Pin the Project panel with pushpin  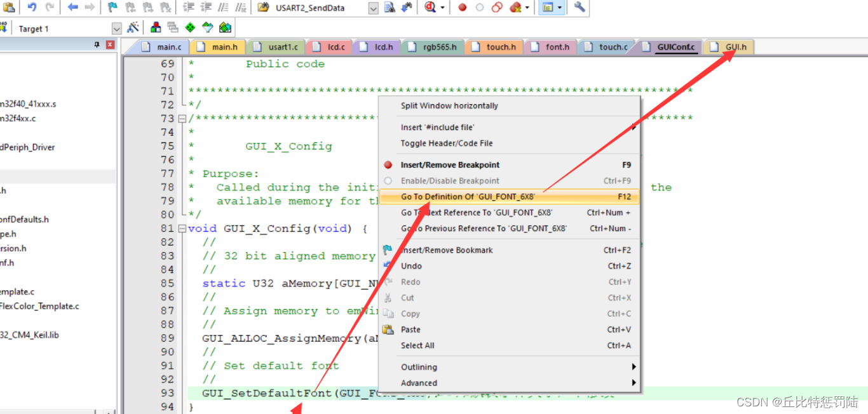coord(97,45)
